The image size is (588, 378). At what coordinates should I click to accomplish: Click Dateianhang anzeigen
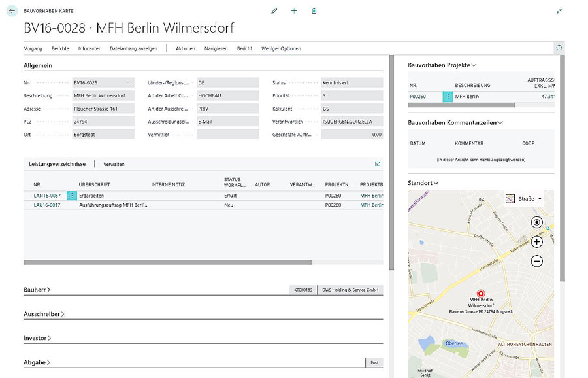tap(133, 48)
